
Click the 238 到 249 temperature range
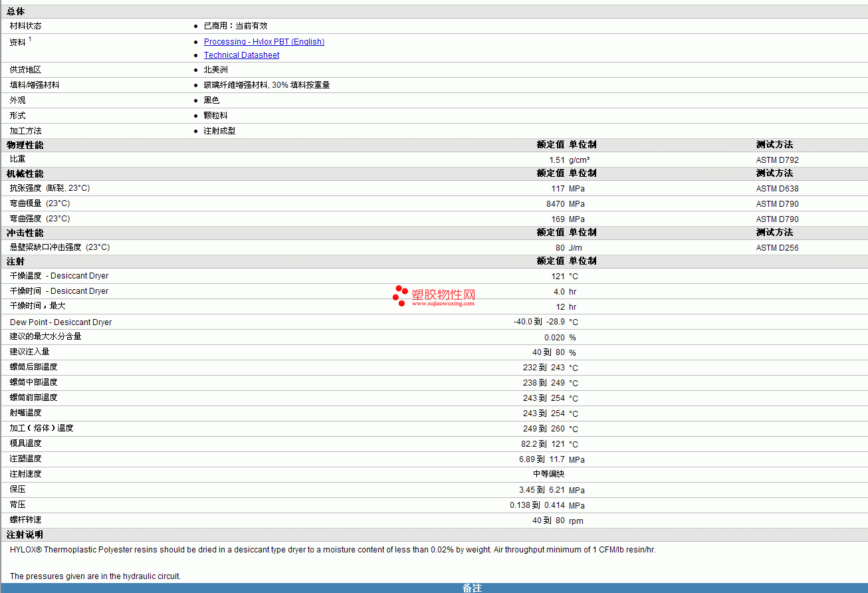(544, 384)
